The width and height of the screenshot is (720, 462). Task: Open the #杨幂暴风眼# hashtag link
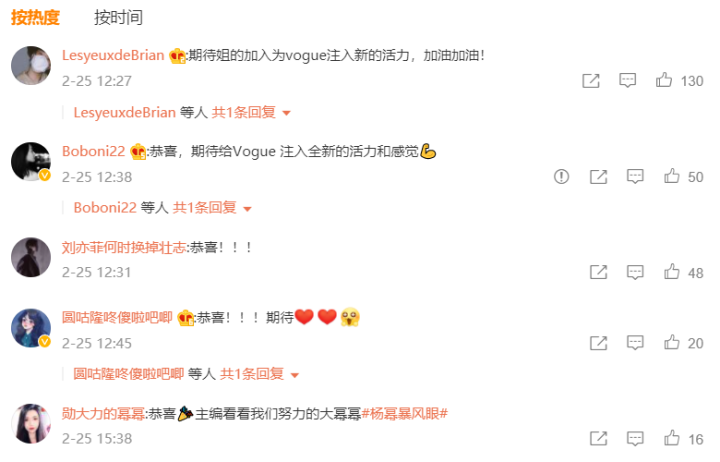(405, 414)
